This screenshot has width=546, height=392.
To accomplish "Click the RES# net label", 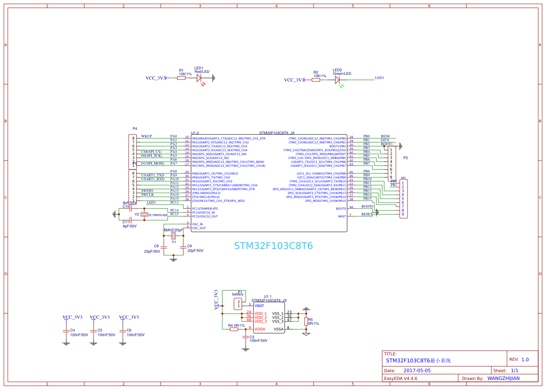I will [385, 136].
